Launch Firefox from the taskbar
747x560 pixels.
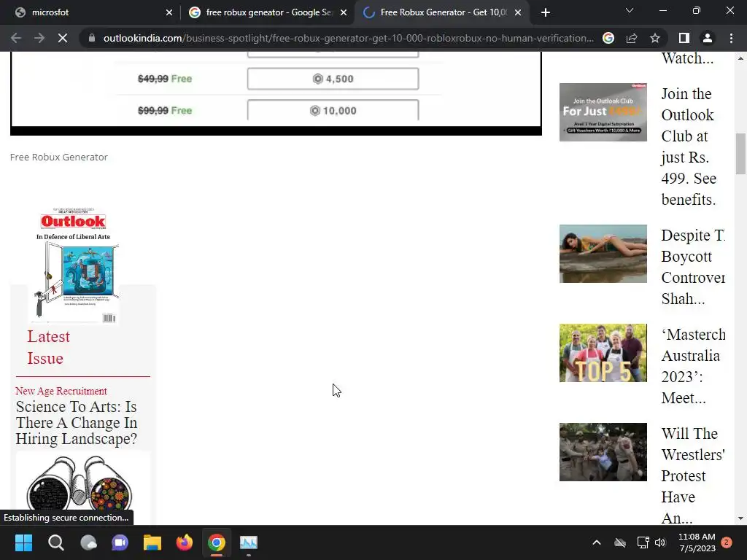185,542
